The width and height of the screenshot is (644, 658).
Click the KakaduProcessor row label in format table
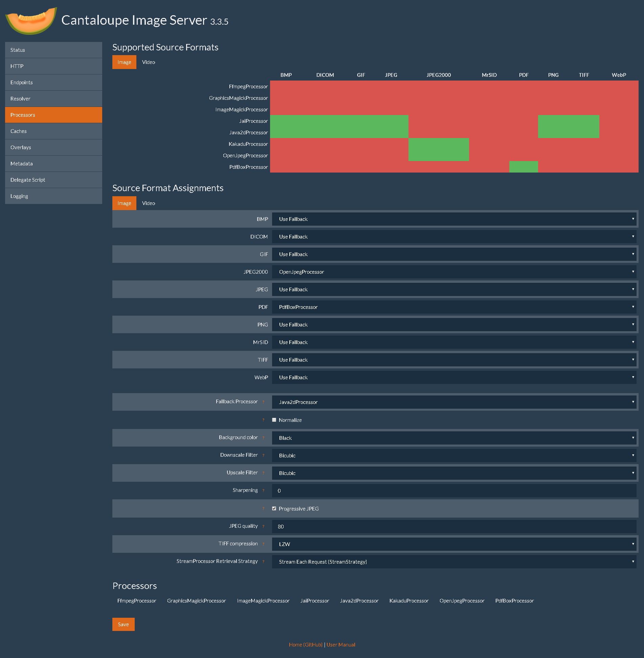point(248,144)
